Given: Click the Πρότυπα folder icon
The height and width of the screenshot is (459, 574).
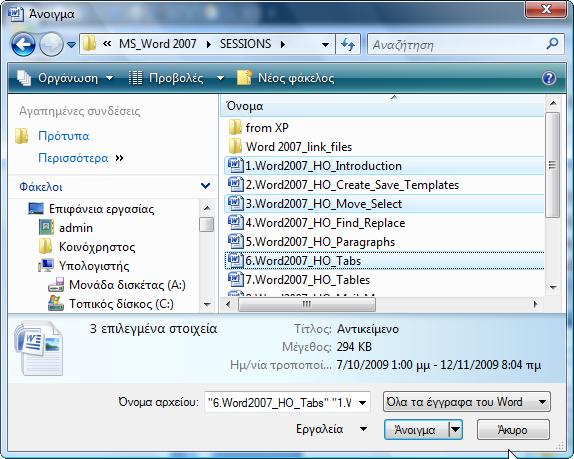Looking at the screenshot, I should (x=21, y=136).
